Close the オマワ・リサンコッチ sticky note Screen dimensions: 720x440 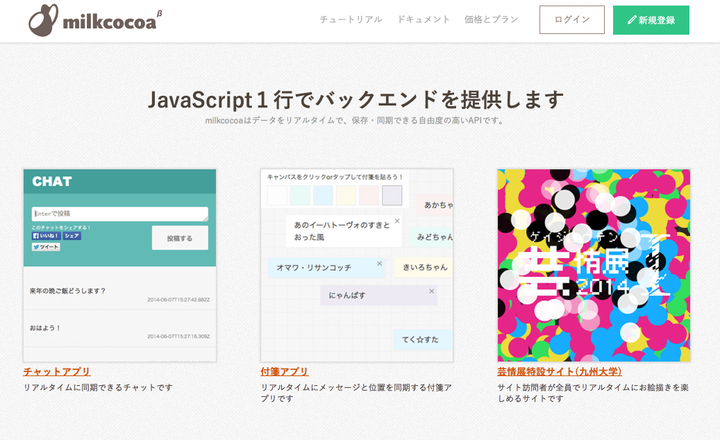[x=379, y=264]
